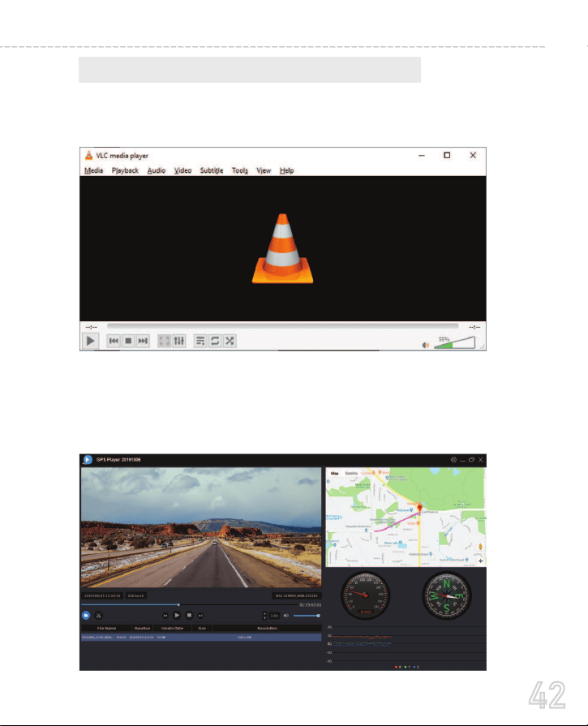
Task: Open the Tools menu
Action: [x=240, y=170]
